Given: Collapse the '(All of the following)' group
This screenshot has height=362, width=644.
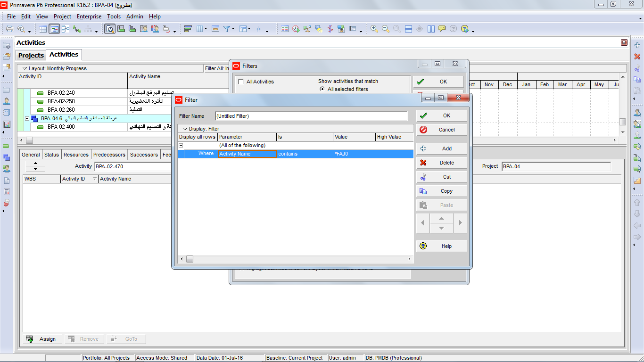Looking at the screenshot, I should [181, 146].
